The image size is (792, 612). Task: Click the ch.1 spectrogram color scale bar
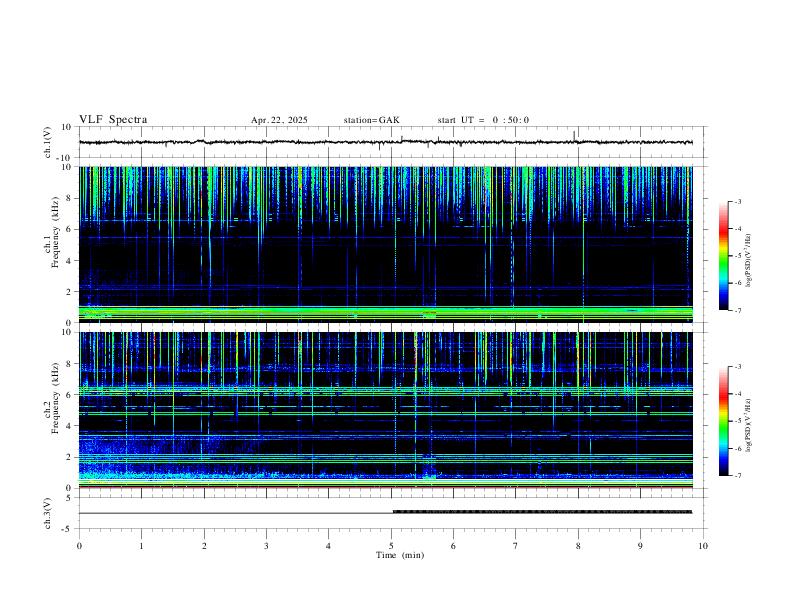[724, 256]
